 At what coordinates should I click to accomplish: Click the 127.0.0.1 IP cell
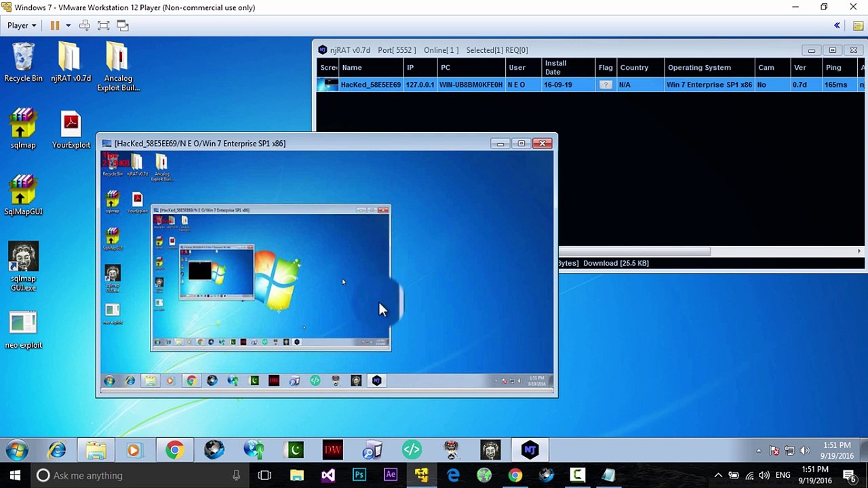click(x=420, y=85)
